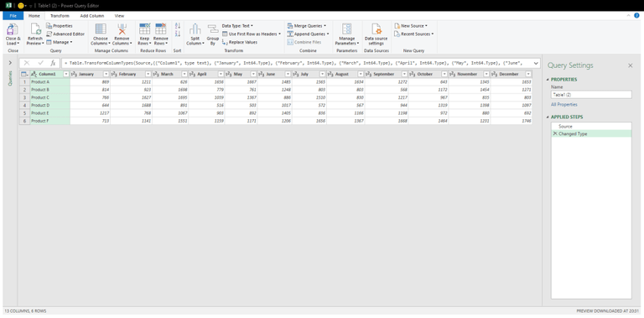Expand the Queries navigation pane

[10, 63]
